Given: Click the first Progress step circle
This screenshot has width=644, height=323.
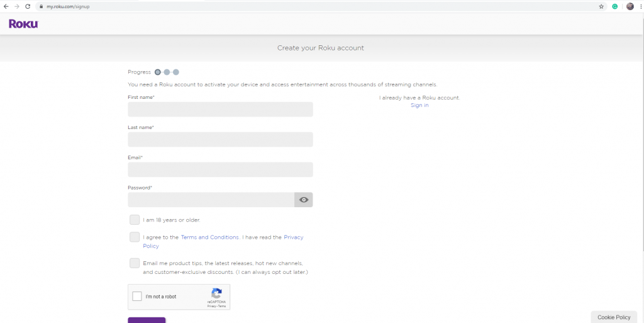Looking at the screenshot, I should coord(158,72).
